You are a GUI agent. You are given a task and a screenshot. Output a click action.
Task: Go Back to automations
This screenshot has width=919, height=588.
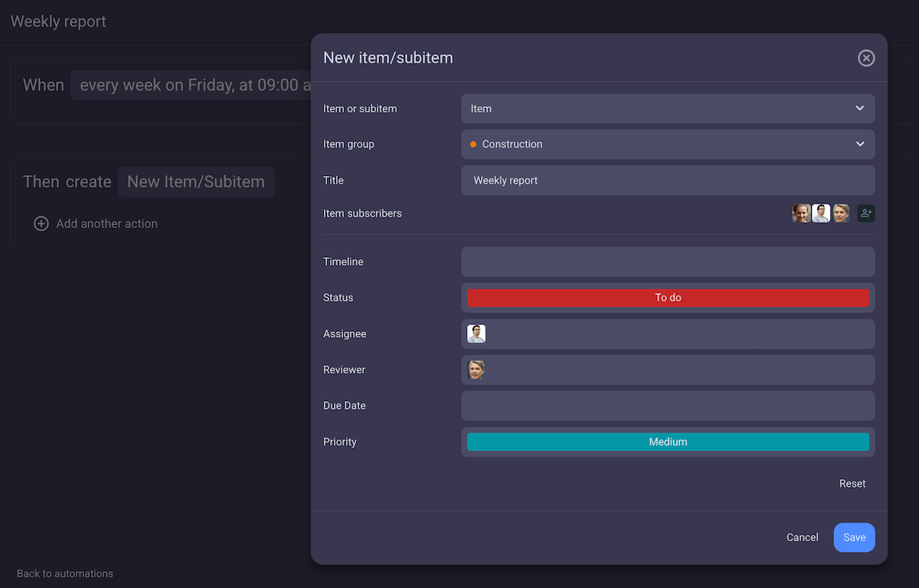click(x=65, y=573)
